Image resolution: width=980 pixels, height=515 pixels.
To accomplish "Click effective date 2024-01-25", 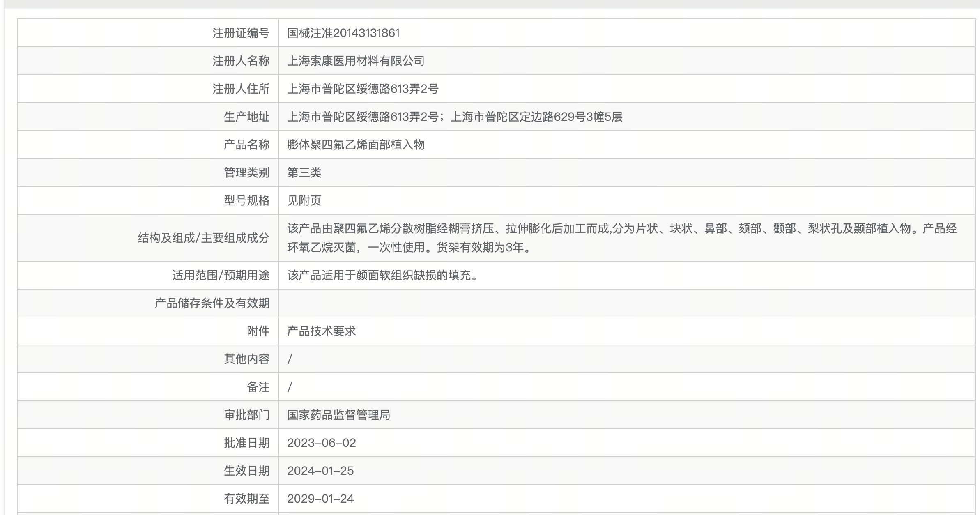I will pos(320,471).
